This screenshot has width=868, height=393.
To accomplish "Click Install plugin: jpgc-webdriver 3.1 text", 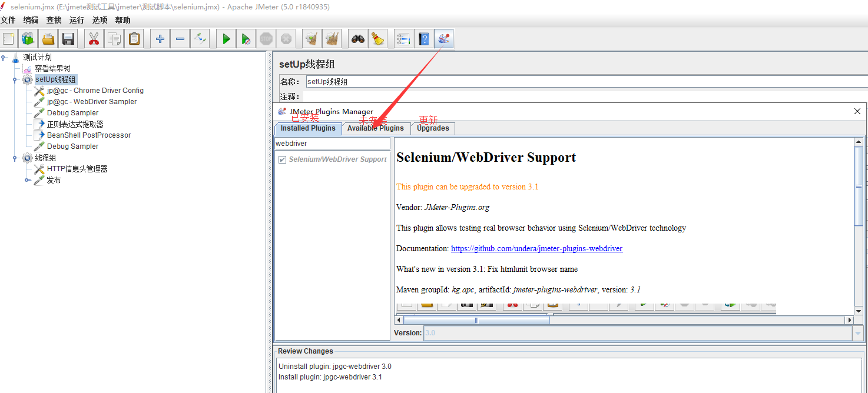I will (x=330, y=377).
